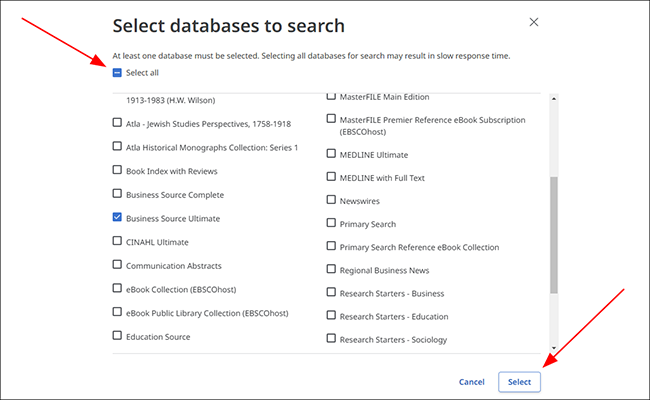Image resolution: width=650 pixels, height=400 pixels.
Task: Check Business Source Complete database
Action: pyautogui.click(x=117, y=194)
